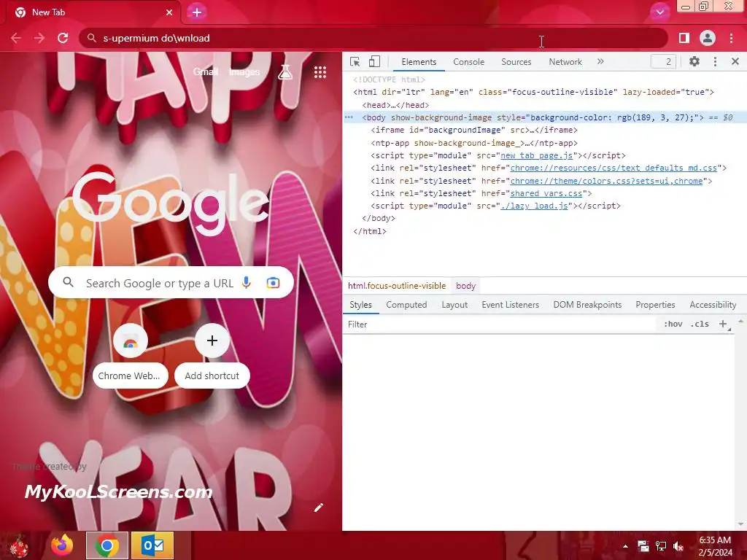Switch to the Elements panel
The image size is (747, 560).
(419, 62)
